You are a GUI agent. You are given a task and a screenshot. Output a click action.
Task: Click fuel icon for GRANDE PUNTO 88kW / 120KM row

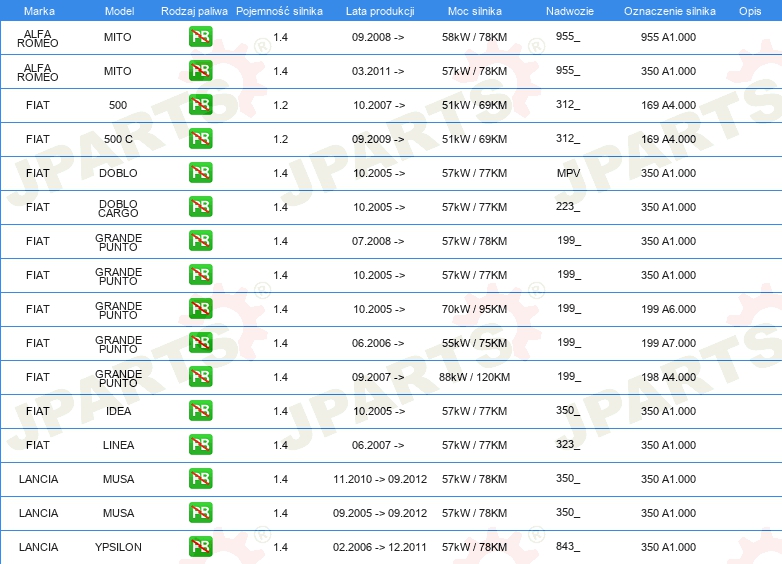pyautogui.click(x=200, y=376)
